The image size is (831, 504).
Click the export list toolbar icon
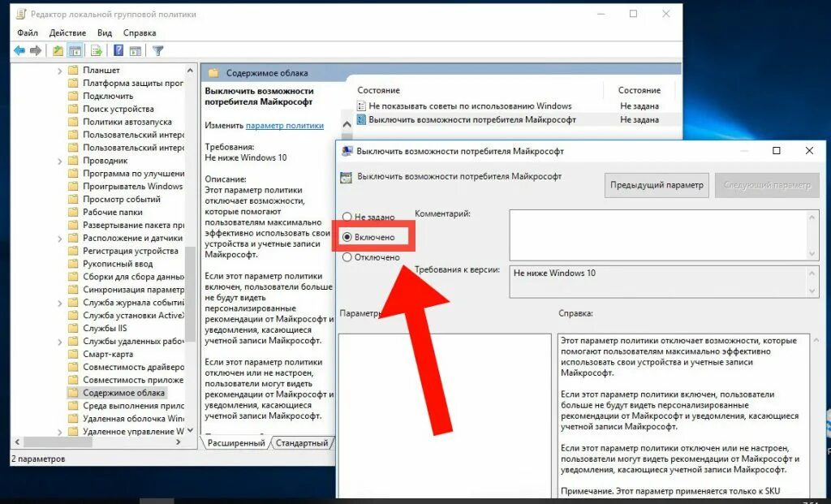[97, 50]
